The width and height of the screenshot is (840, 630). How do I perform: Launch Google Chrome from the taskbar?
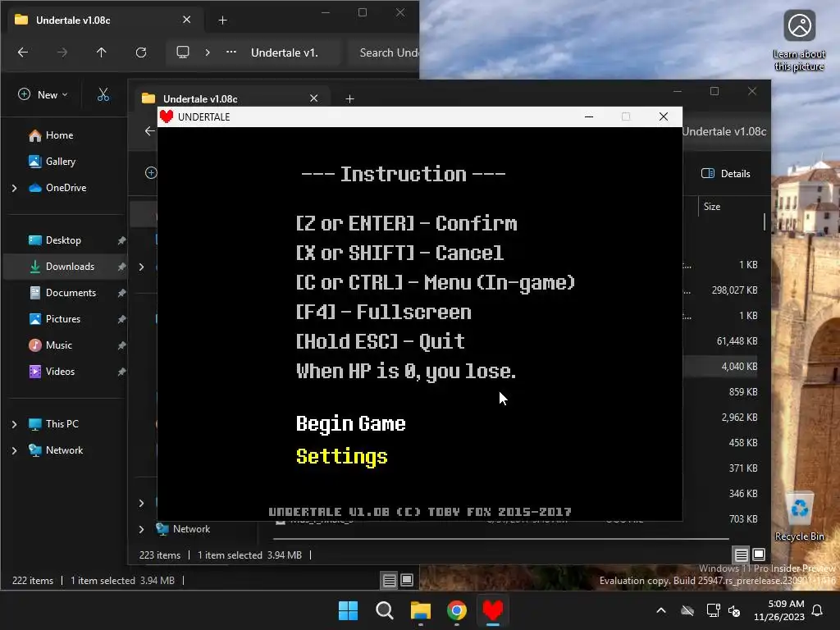click(x=456, y=610)
